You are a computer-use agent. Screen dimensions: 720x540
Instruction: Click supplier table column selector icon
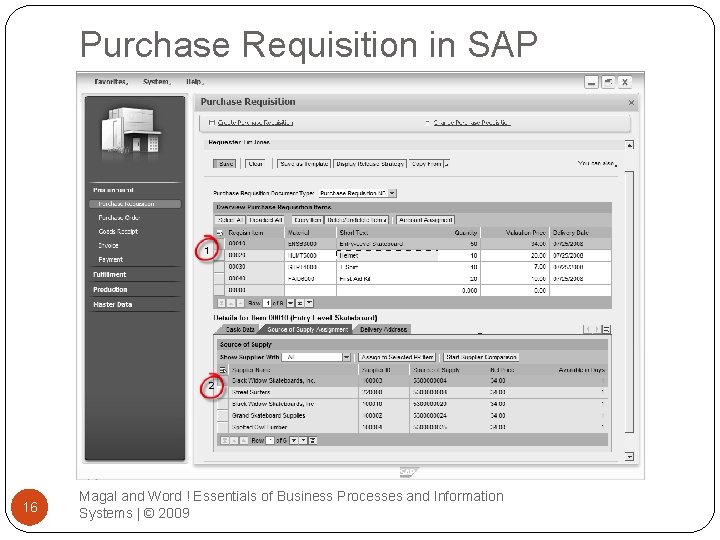click(x=223, y=370)
